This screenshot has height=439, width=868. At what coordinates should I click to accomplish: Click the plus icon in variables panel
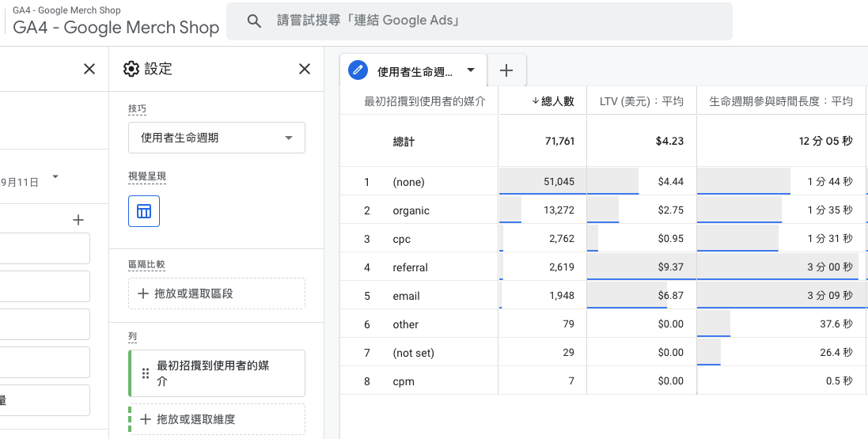click(x=78, y=220)
